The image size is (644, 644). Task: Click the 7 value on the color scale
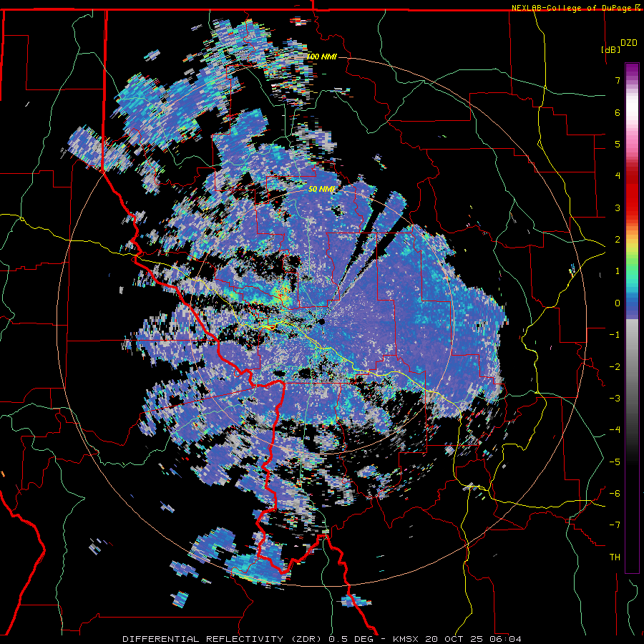coord(618,80)
